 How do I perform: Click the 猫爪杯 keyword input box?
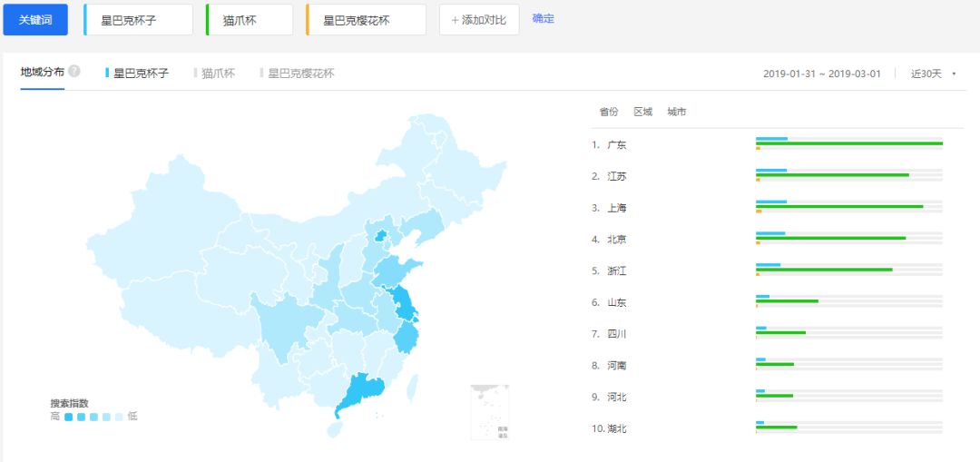[250, 20]
